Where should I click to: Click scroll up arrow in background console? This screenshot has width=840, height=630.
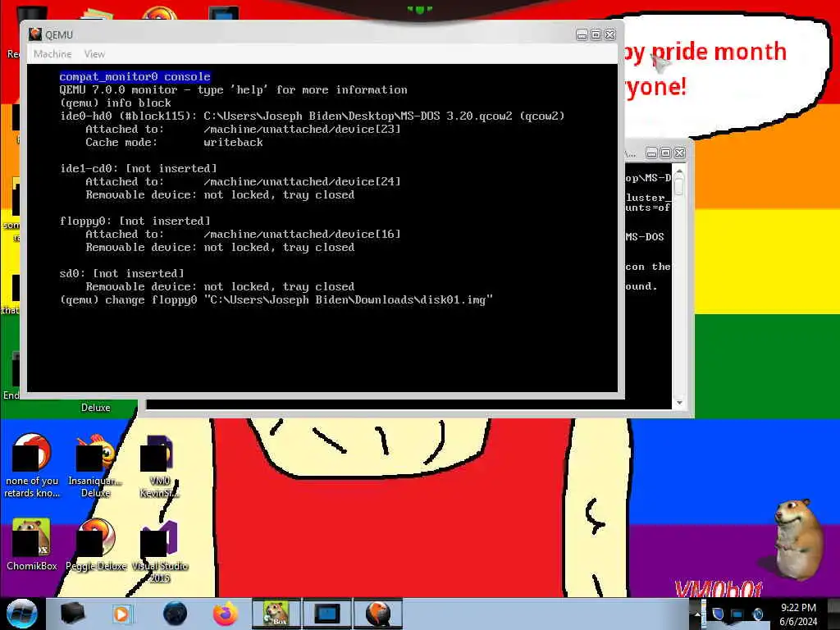coord(679,172)
